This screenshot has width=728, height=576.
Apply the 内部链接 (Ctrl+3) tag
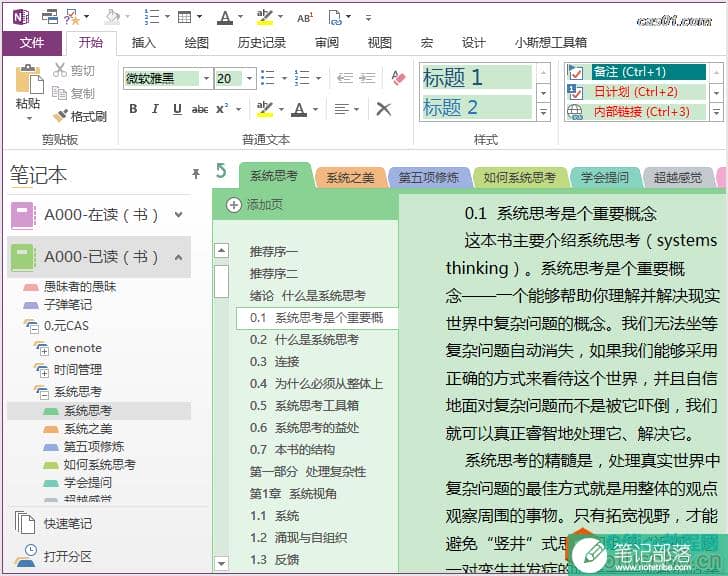[x=637, y=112]
